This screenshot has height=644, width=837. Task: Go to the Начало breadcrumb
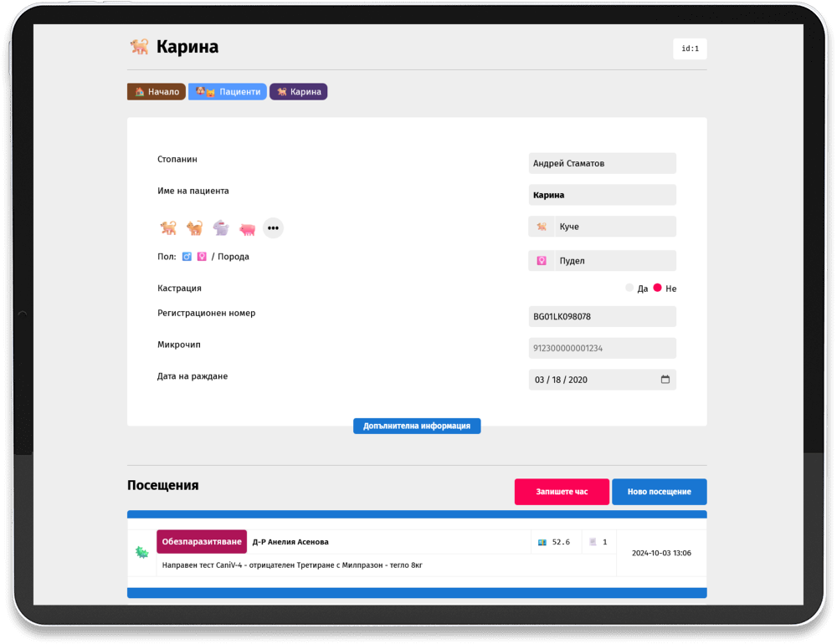pyautogui.click(x=157, y=92)
